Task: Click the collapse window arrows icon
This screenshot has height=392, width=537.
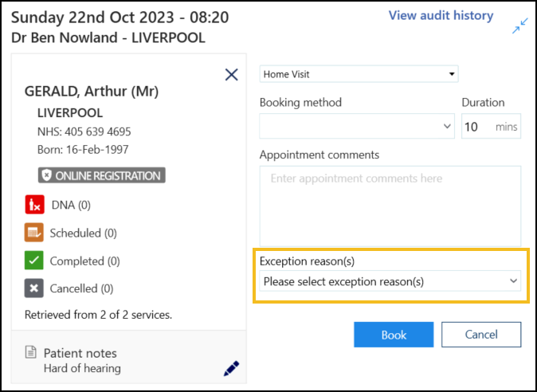Action: click(x=519, y=27)
